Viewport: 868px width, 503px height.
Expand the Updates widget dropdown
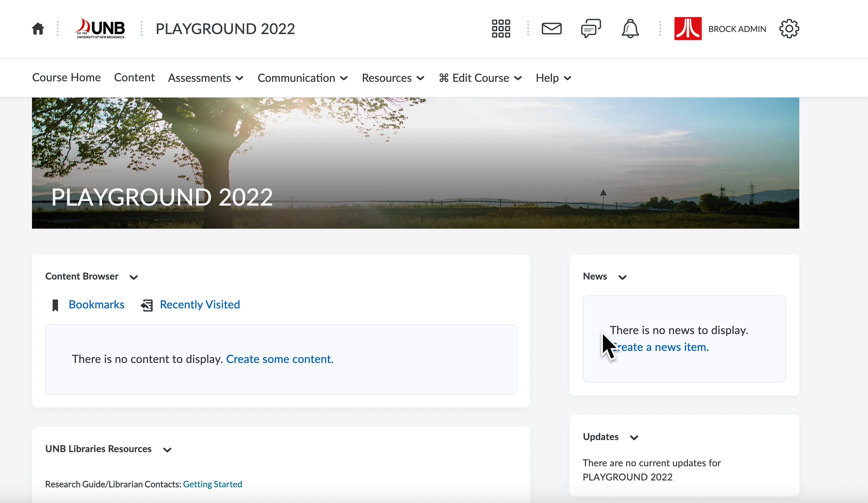[x=634, y=437]
